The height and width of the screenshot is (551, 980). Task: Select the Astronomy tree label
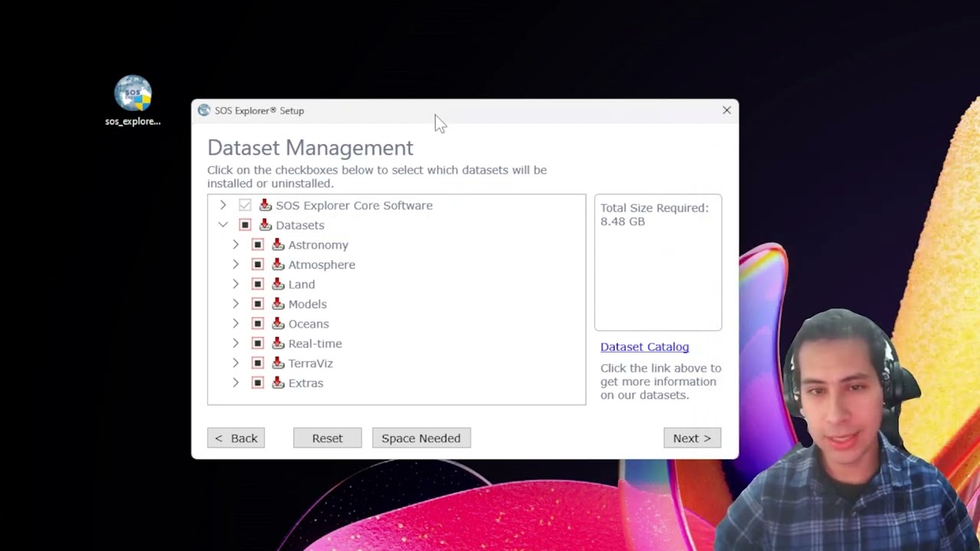point(318,245)
